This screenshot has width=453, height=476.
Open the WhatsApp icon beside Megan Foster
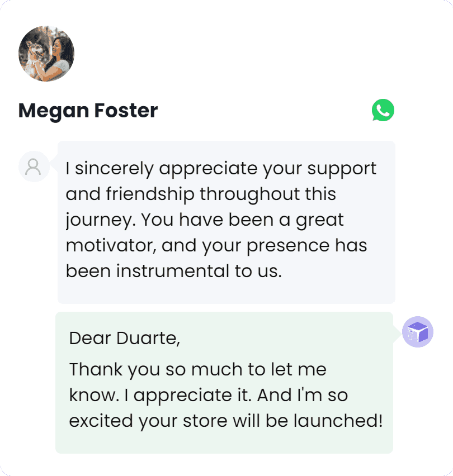coord(383,111)
